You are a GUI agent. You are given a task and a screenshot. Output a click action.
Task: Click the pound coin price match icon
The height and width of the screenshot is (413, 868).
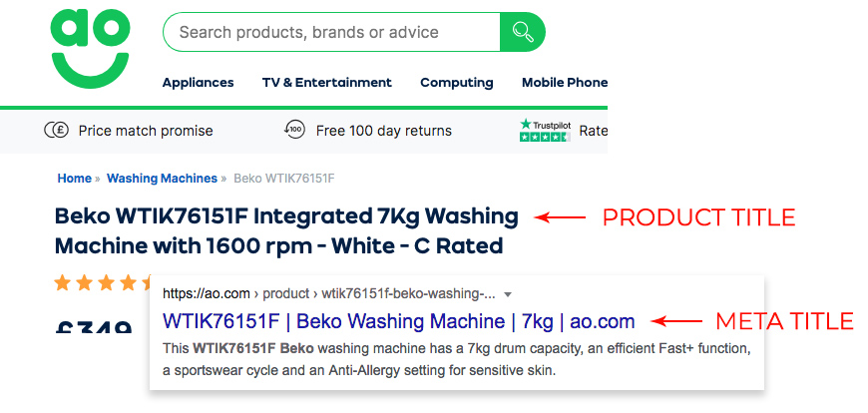(x=56, y=131)
